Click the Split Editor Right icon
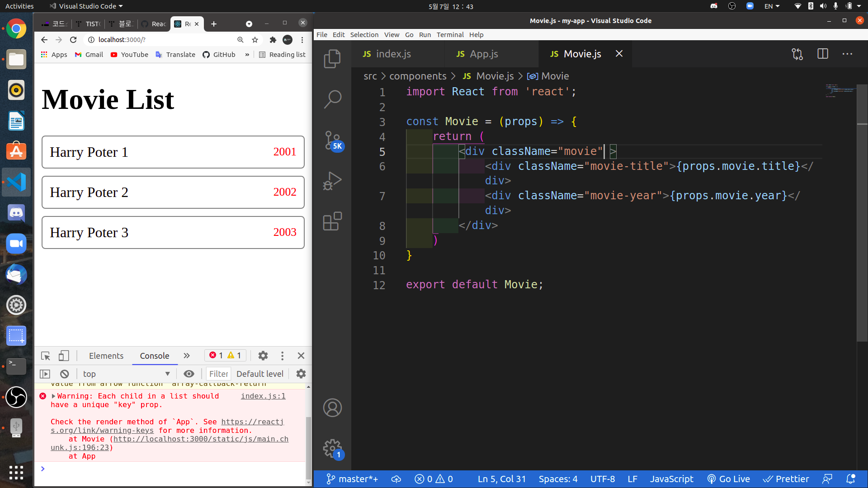The image size is (868, 488). [x=822, y=54]
